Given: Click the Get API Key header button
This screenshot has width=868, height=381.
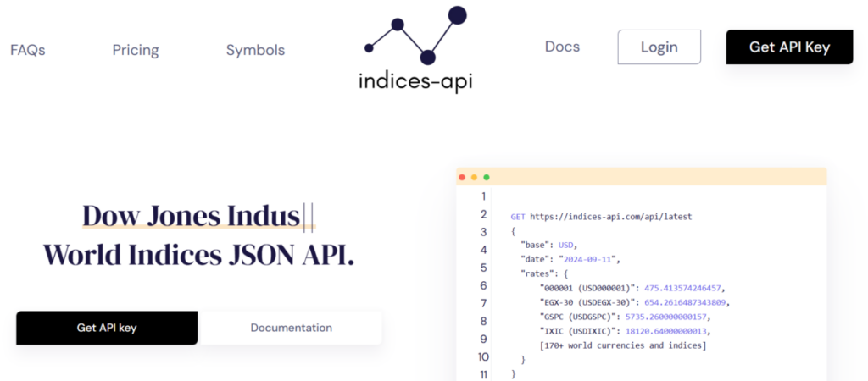Looking at the screenshot, I should click(x=789, y=47).
